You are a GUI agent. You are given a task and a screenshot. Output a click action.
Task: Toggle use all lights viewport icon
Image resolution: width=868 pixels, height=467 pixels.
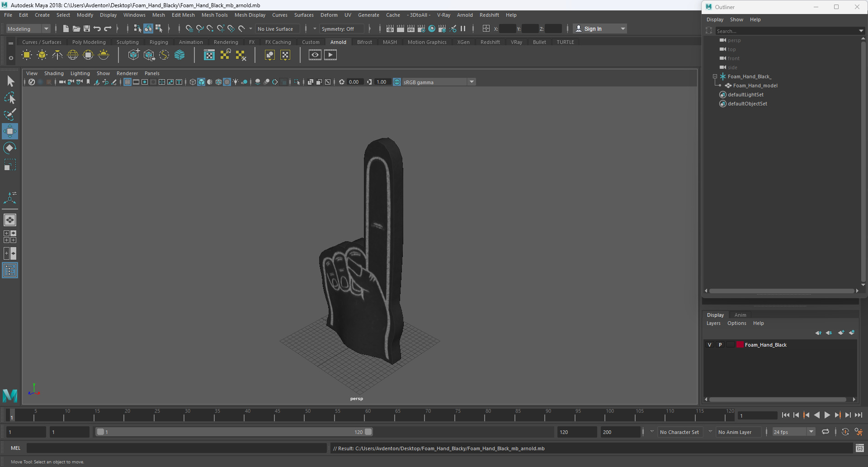tap(236, 82)
